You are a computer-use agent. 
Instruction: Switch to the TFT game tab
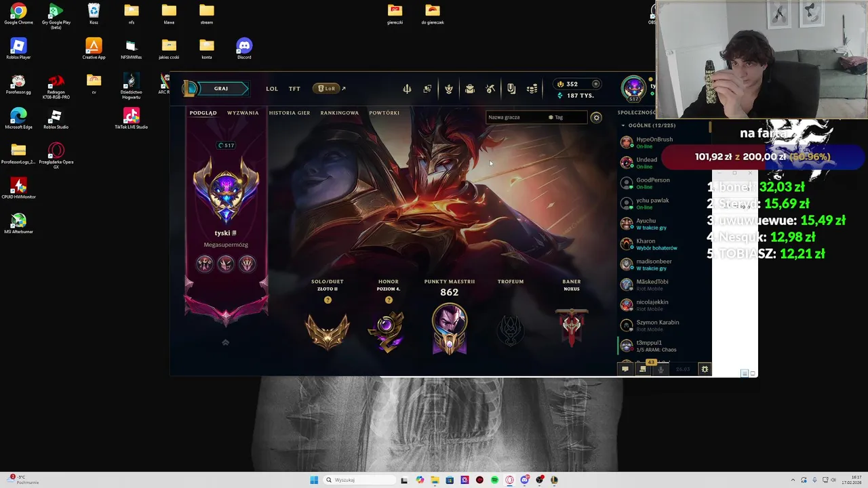pos(294,89)
